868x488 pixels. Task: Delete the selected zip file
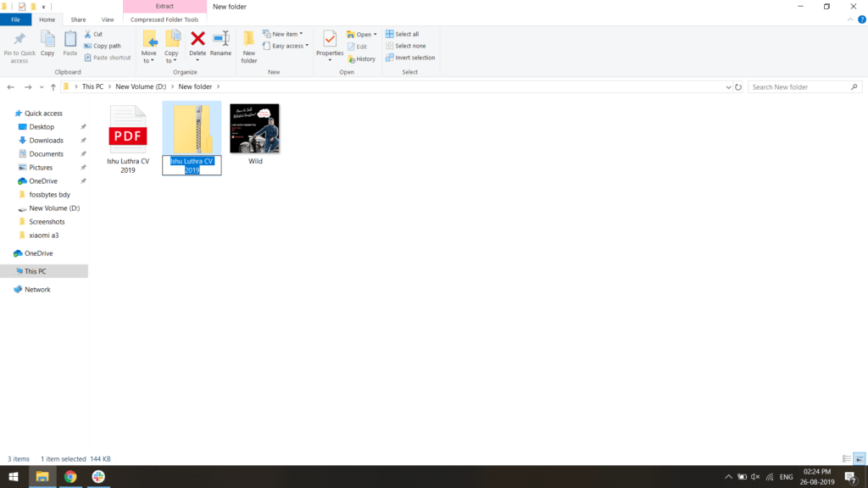[198, 44]
